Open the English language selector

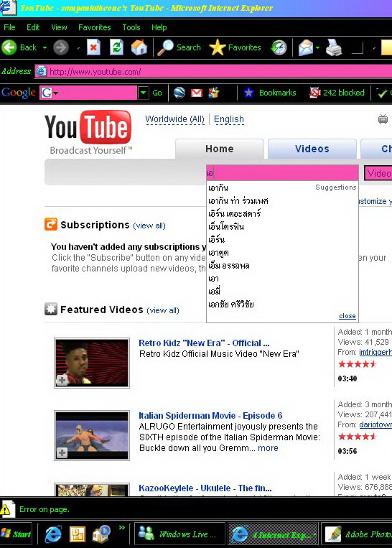point(229,119)
